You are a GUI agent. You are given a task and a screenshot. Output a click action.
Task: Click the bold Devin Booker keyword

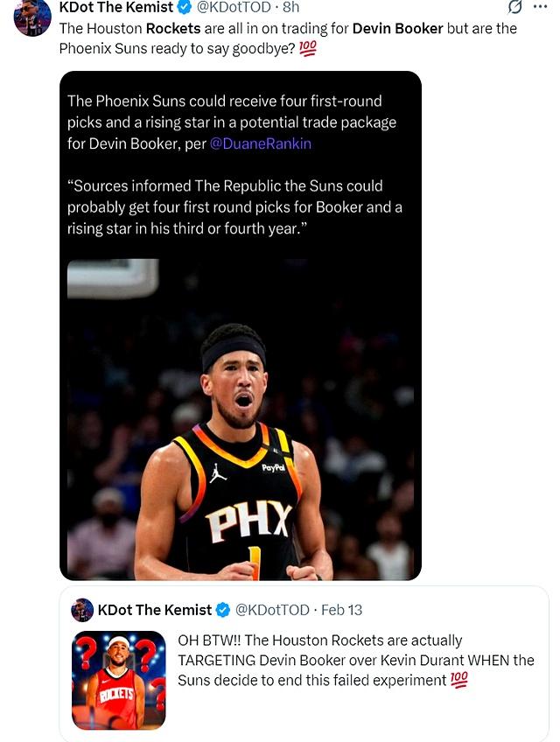point(397,28)
